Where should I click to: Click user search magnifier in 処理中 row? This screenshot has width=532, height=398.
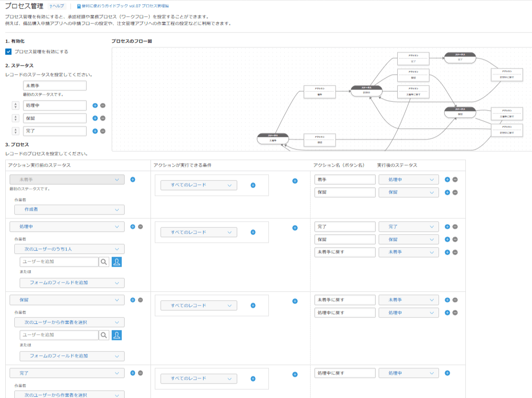pyautogui.click(x=104, y=262)
